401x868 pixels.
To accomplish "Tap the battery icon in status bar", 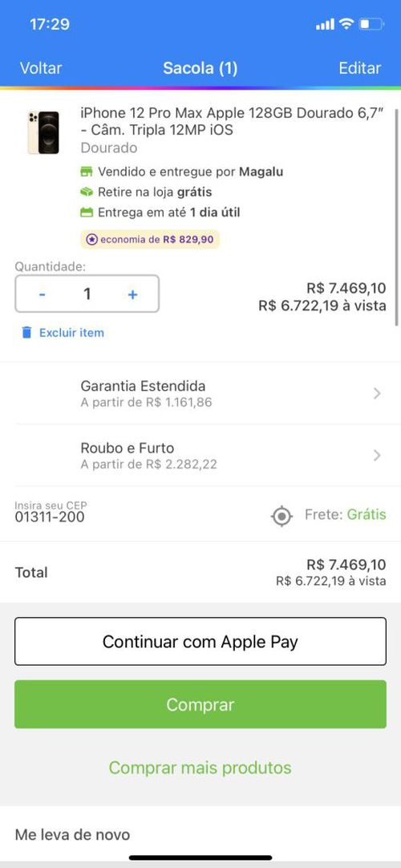I will click(371, 24).
